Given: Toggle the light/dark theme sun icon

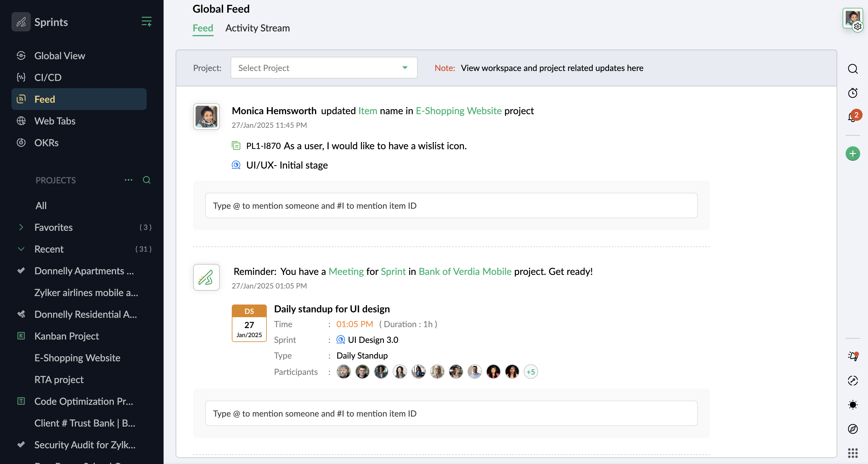Looking at the screenshot, I should 853,405.
